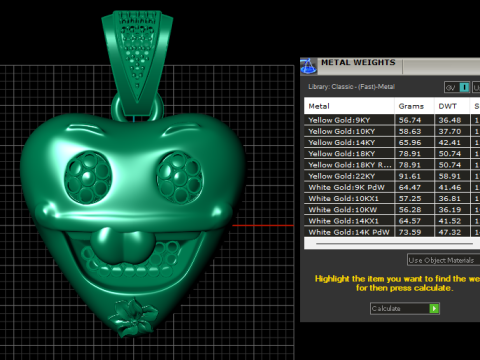Sort by the Grams column header

click(414, 106)
